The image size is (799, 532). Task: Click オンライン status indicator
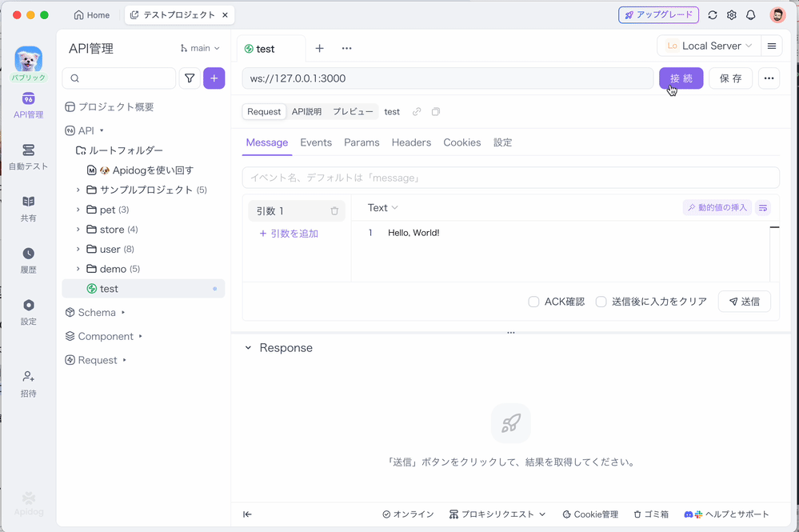(x=408, y=514)
